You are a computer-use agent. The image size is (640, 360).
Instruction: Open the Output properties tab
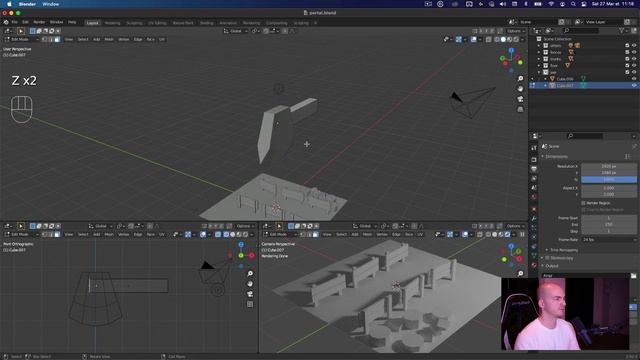(534, 169)
